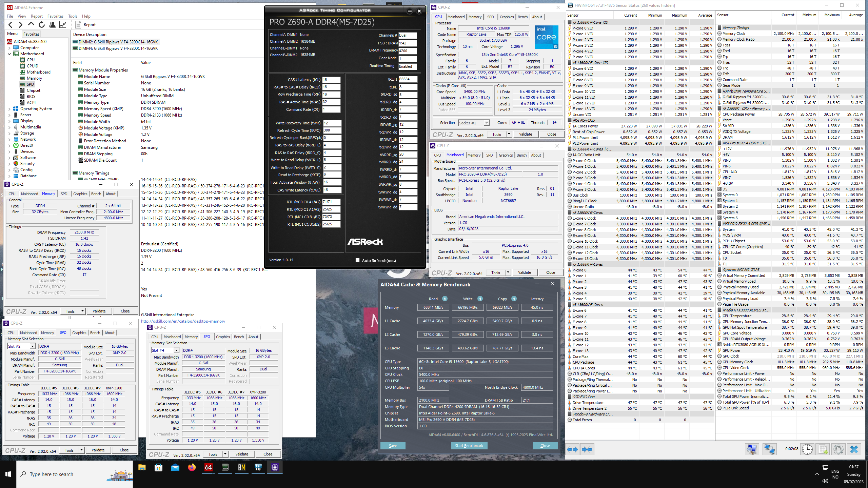This screenshot has height=488, width=868.
Task: Open AIDA64 from taskbar
Action: [x=208, y=468]
